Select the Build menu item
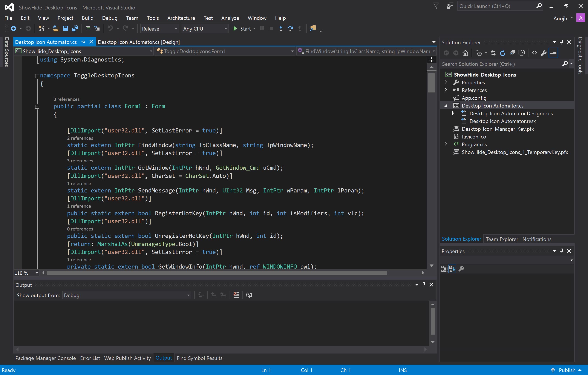This screenshot has height=375, width=588. point(87,18)
